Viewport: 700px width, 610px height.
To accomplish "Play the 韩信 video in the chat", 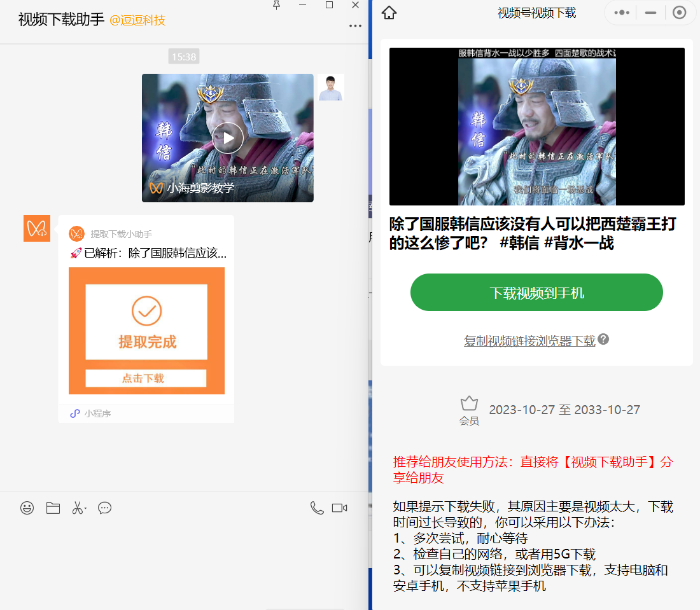I will coord(228,138).
